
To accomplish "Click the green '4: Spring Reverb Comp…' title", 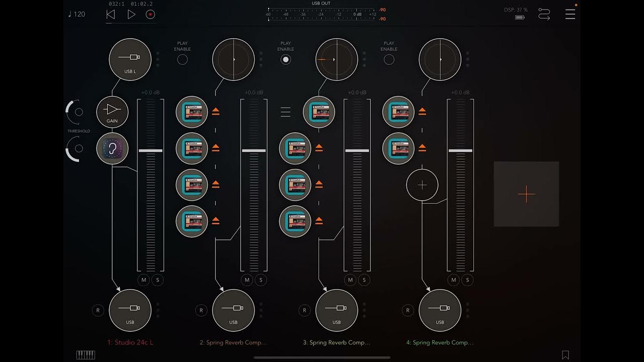I will point(440,342).
